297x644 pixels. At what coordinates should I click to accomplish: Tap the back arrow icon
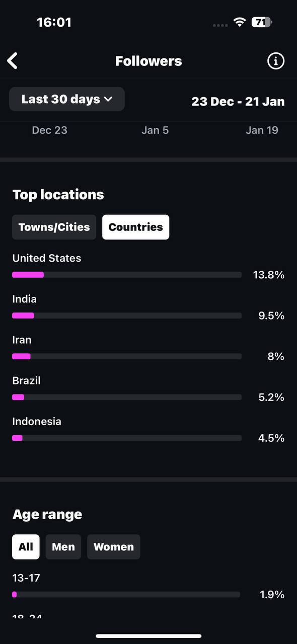(13, 61)
